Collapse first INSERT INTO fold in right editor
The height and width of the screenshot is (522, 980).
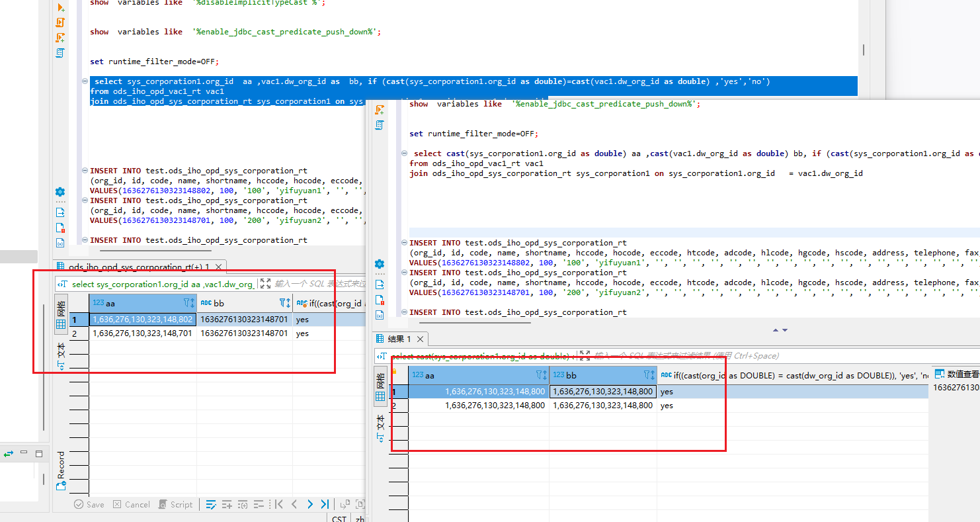tap(404, 243)
